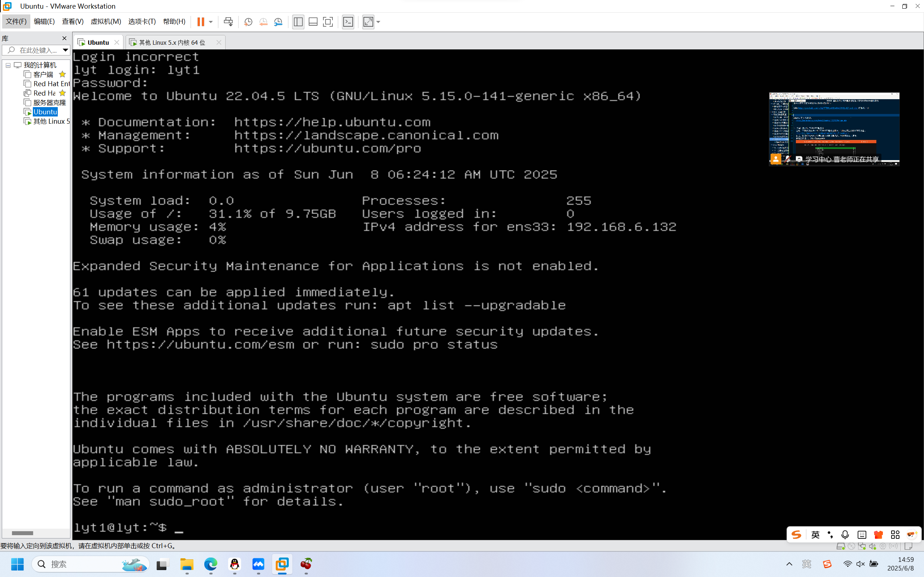Viewport: 924px width, 577px height.
Task: Toggle the thumbnail bar view
Action: click(313, 22)
